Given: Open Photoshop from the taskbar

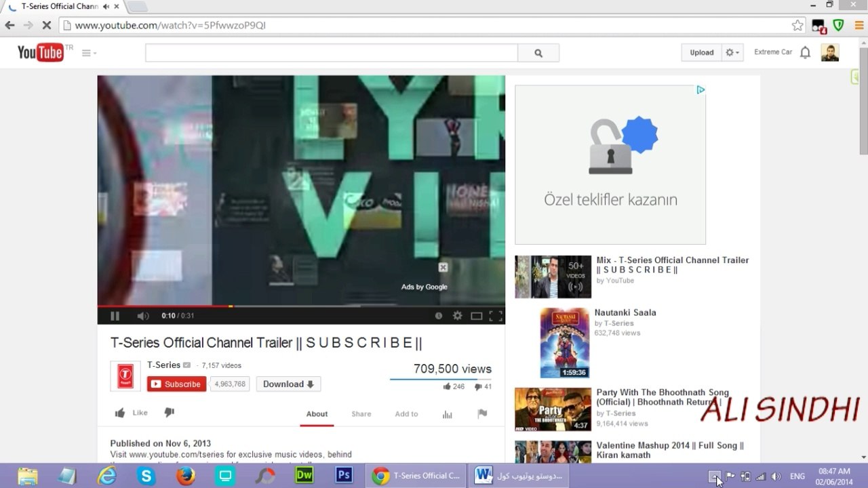Looking at the screenshot, I should coord(344,475).
